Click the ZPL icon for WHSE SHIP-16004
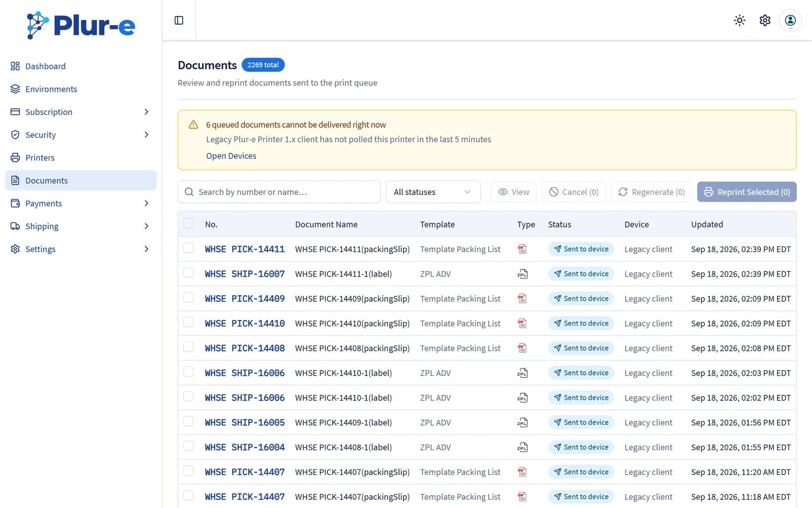 (522, 448)
